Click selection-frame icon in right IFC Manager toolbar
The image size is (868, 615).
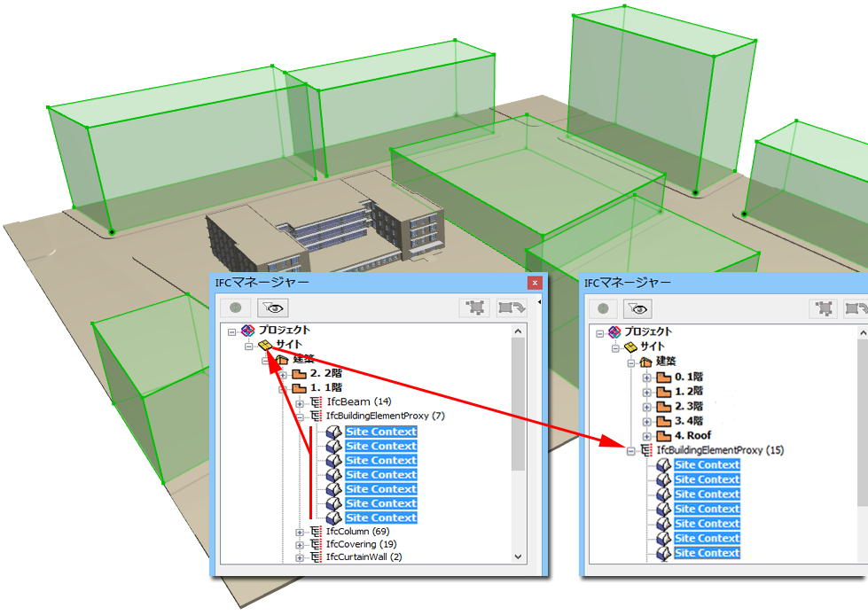(823, 308)
